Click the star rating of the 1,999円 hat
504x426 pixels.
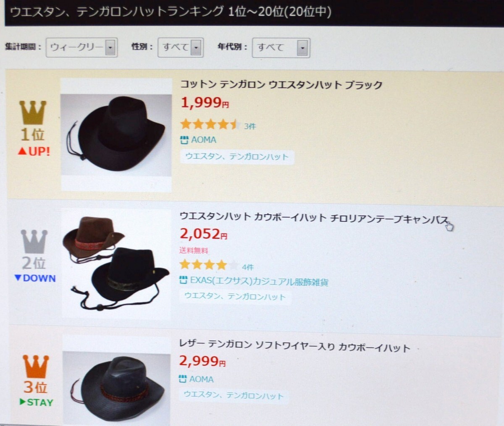tap(210, 124)
